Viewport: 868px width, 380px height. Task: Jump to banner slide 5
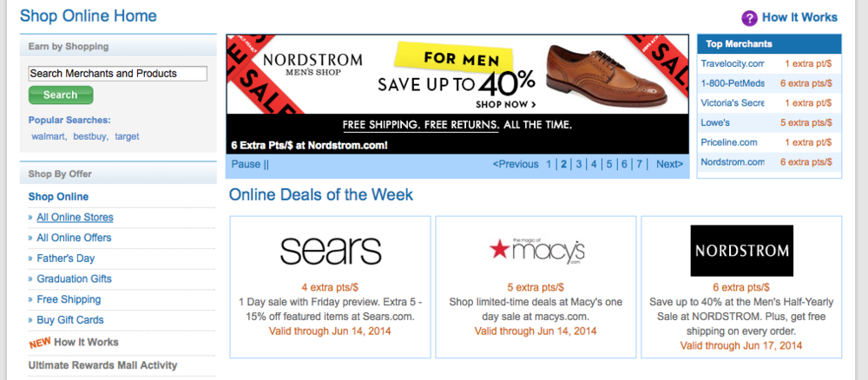(609, 164)
